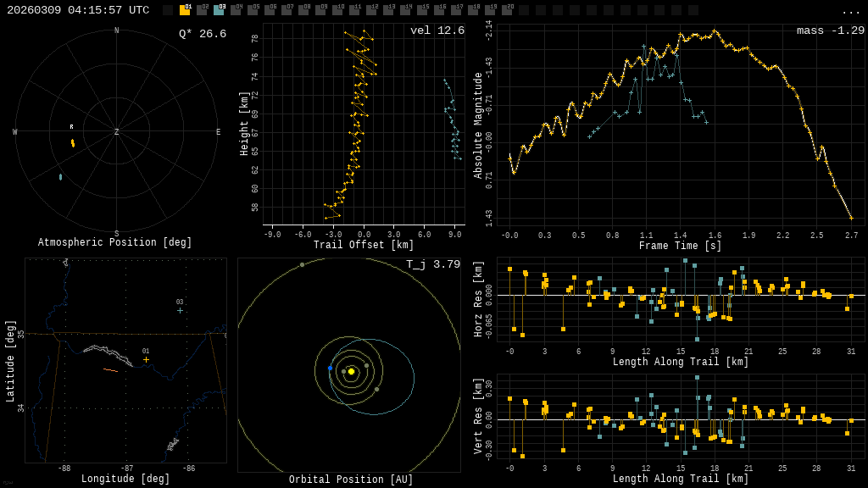Click station 01 cross marker on map
Screen dimensions: 868x488
tap(146, 360)
